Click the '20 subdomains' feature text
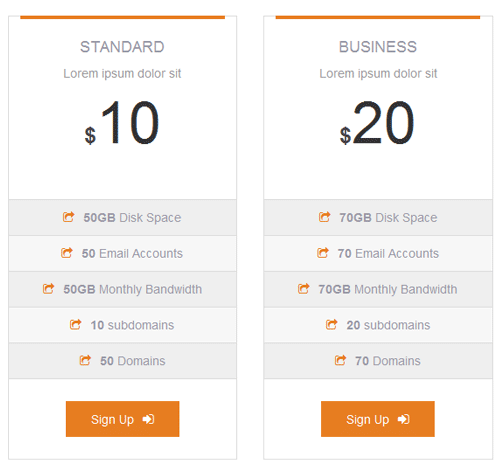The image size is (500, 472). click(388, 325)
